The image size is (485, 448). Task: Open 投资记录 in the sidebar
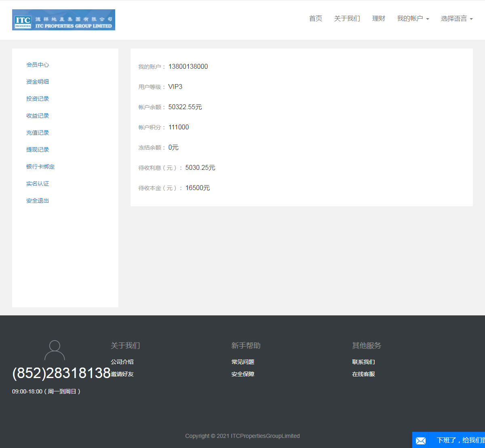[38, 99]
